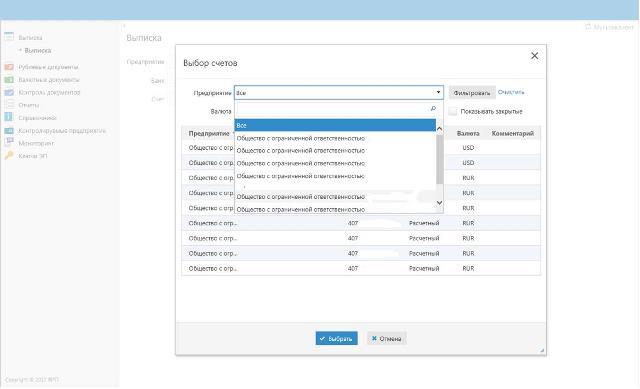
Task: Open the Отчеты menu item
Action: click(x=29, y=105)
